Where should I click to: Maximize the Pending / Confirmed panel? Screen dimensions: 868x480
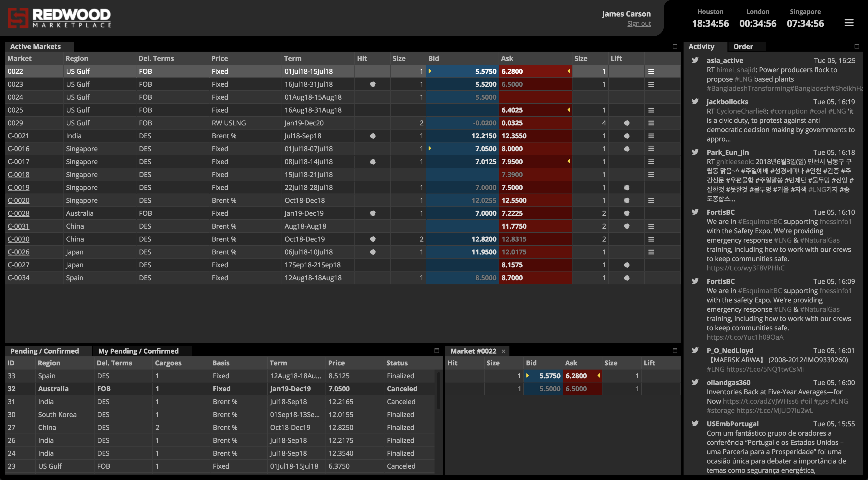437,351
